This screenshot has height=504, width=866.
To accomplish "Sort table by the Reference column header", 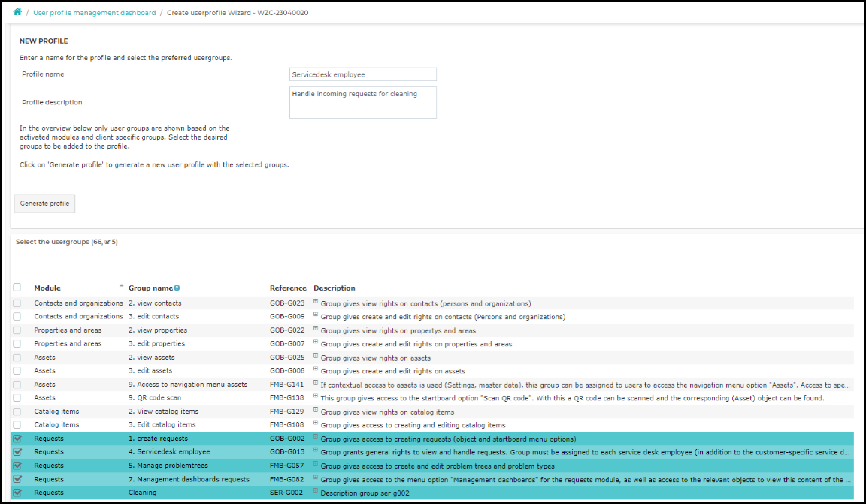I will click(288, 288).
